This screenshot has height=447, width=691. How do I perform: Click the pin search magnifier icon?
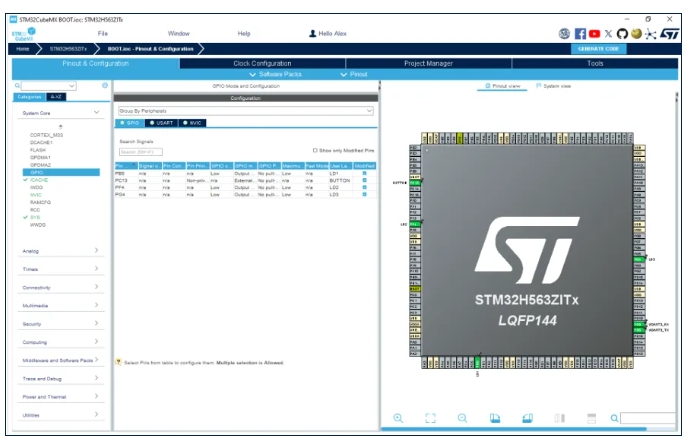[x=614, y=418]
